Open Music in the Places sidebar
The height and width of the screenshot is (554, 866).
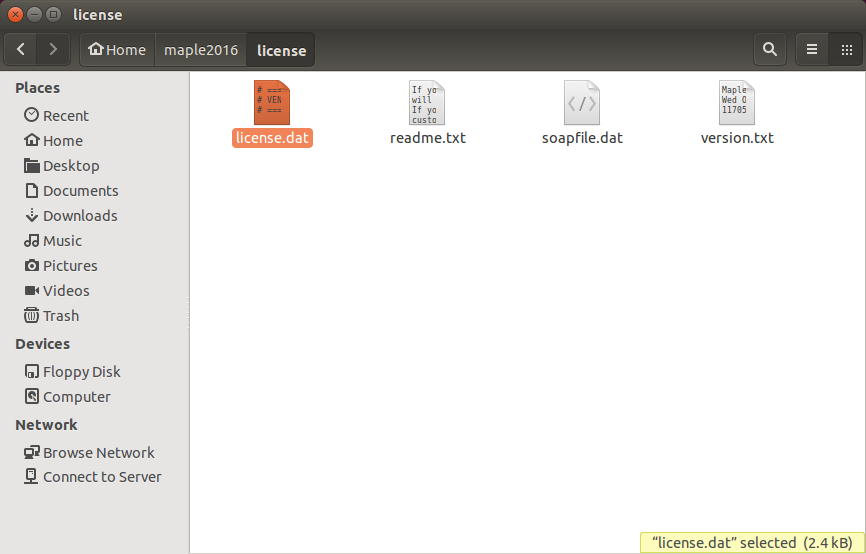point(62,241)
